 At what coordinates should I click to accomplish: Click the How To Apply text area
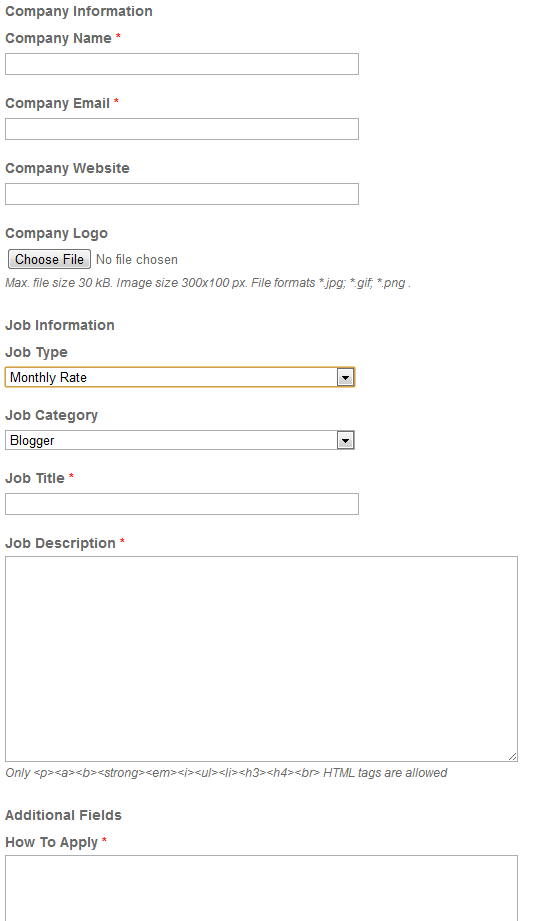[261, 888]
